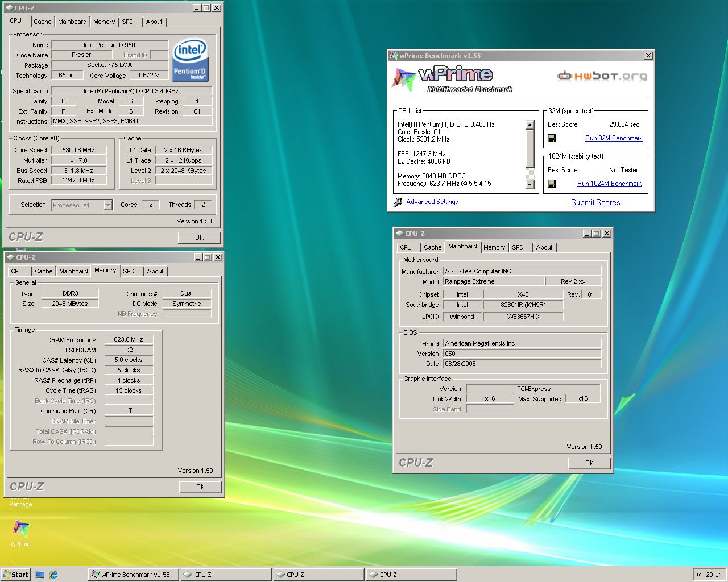The image size is (728, 582).
Task: Open Memory tab in top-left CPU-Z window
Action: (104, 22)
